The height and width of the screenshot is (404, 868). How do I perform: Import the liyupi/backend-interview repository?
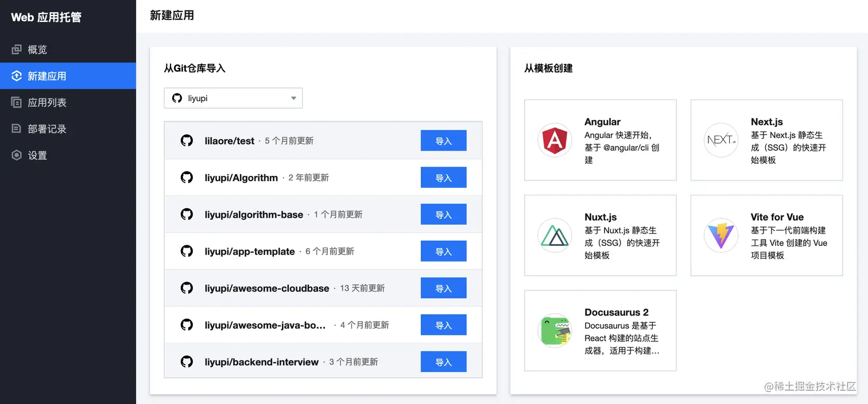point(443,361)
